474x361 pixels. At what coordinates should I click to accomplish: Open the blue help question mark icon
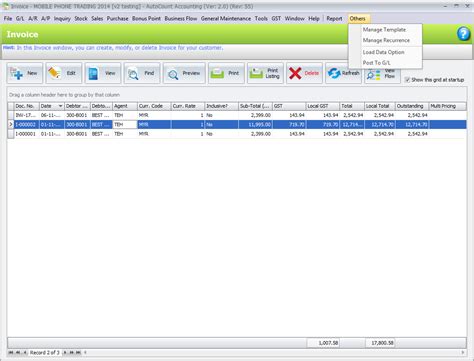[x=463, y=34]
